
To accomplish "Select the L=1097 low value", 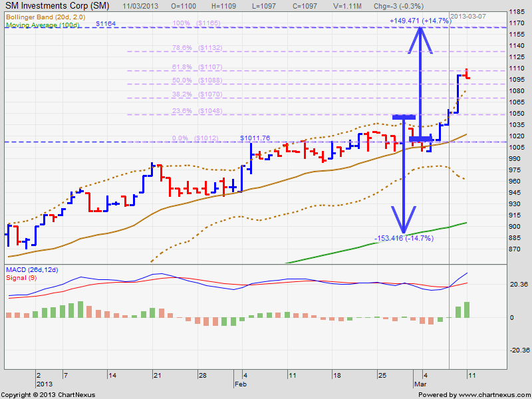I will pyautogui.click(x=264, y=6).
